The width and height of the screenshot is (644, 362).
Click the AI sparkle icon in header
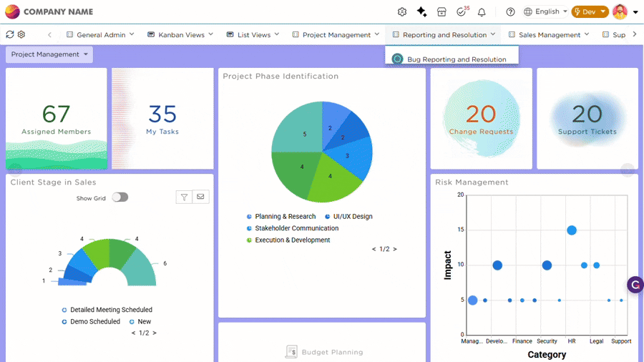click(422, 12)
